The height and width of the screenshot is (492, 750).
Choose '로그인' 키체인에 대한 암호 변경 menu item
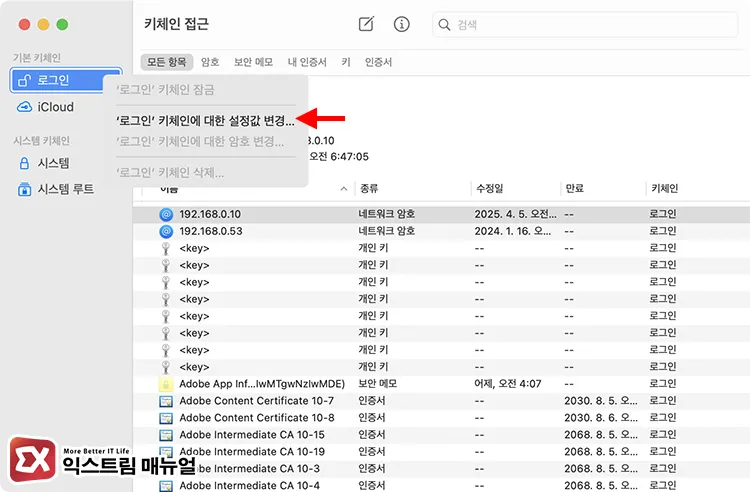point(200,142)
